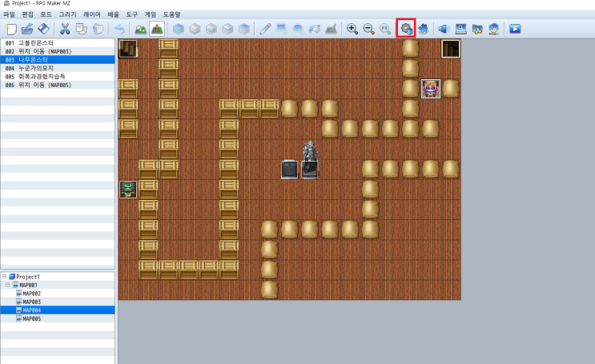Select event 006 위치 이동 (MAP005)
This screenshot has width=595, height=364.
[x=58, y=85]
